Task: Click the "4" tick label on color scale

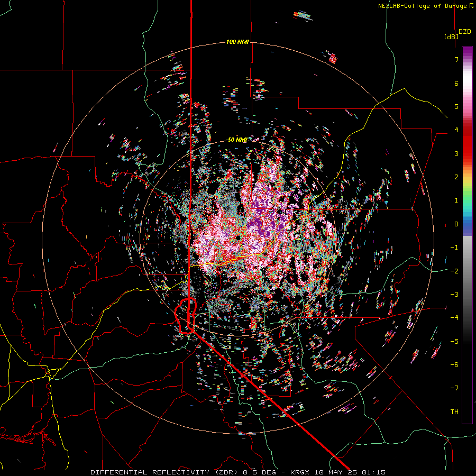Action: tap(456, 130)
